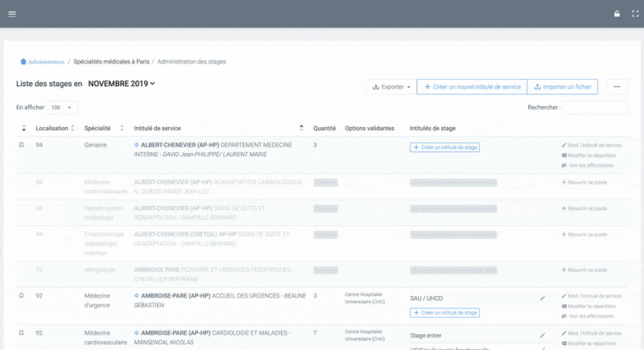Change the En afficher 100 rows dropdown

coord(62,107)
